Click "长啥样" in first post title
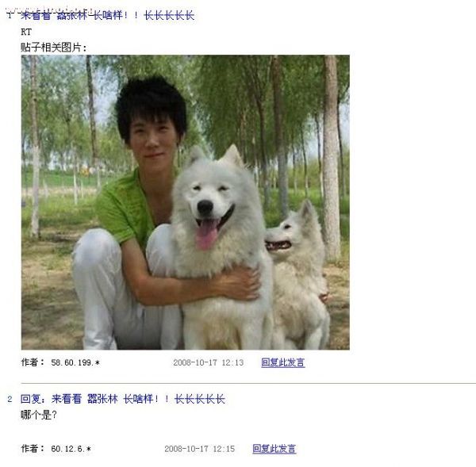The width and height of the screenshot is (476, 467). (x=108, y=15)
